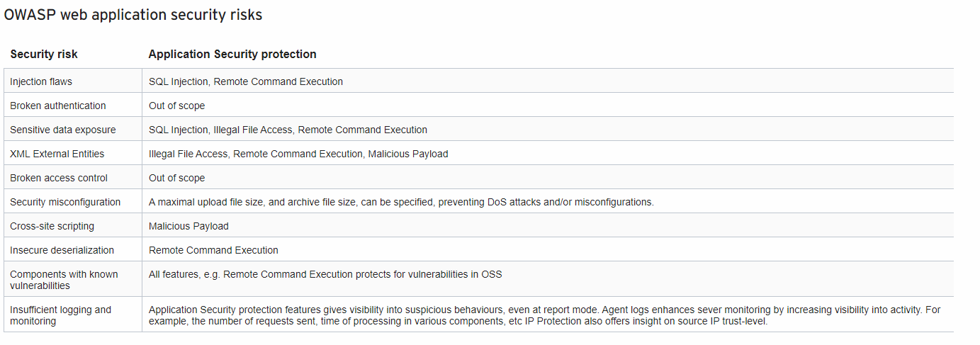This screenshot has width=980, height=345.
Task: Select the Sensitive data exposure row label
Action: 63,130
